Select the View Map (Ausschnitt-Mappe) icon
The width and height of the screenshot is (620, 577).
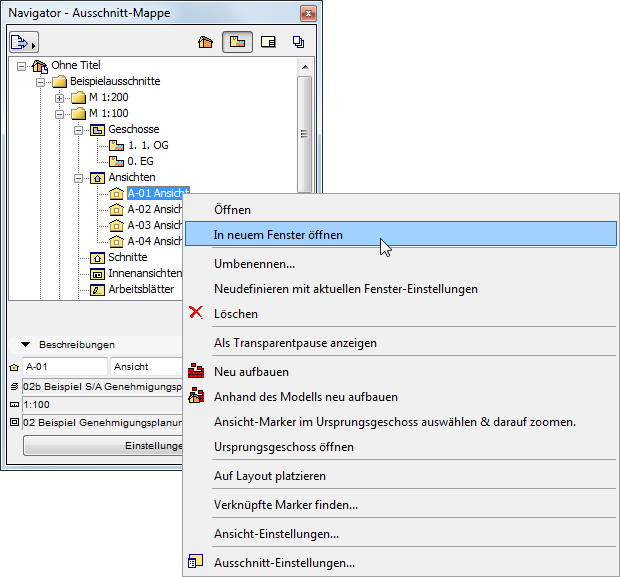pyautogui.click(x=237, y=42)
